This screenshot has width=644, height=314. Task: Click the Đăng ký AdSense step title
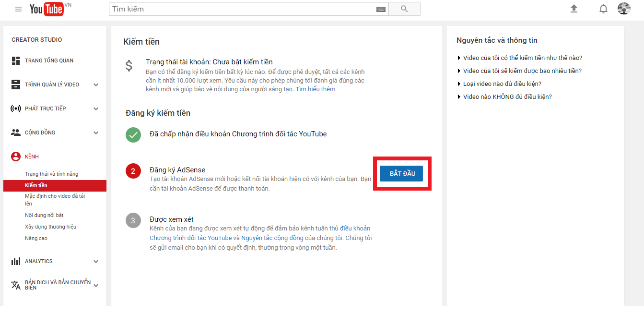click(177, 170)
